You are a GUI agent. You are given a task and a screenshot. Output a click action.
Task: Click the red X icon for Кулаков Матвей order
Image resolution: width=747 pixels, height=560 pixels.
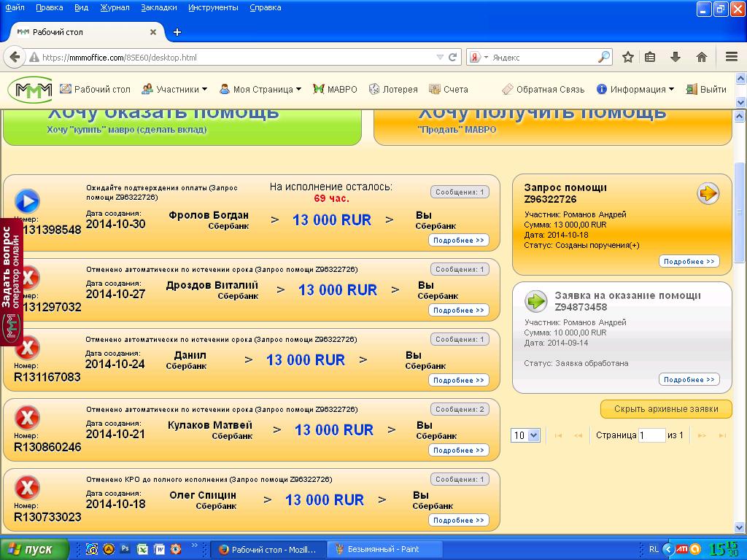coord(27,418)
